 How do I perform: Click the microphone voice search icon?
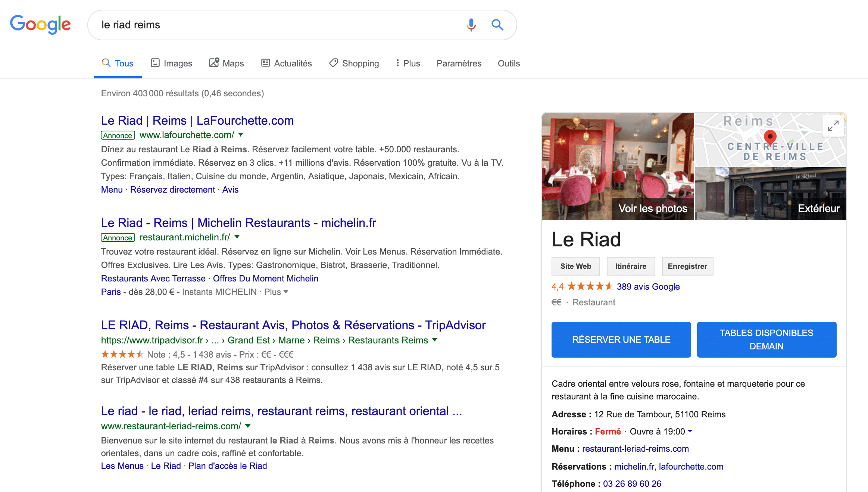(x=471, y=25)
